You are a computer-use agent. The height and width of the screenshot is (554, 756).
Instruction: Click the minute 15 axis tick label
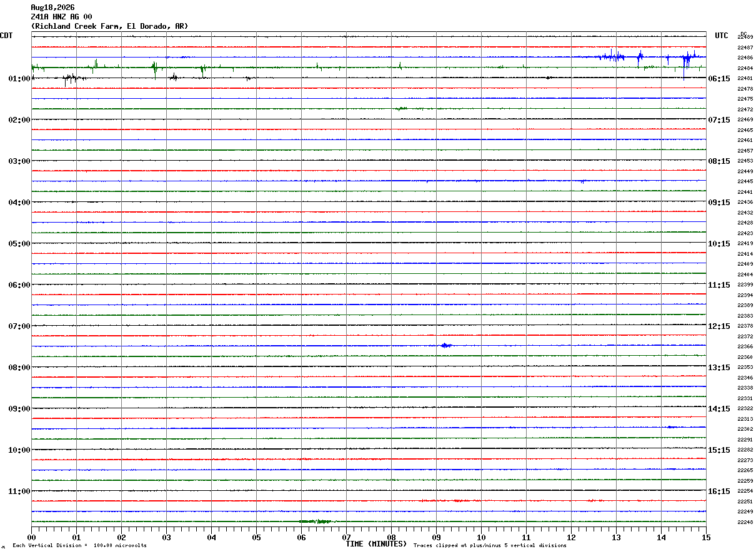tap(706, 537)
